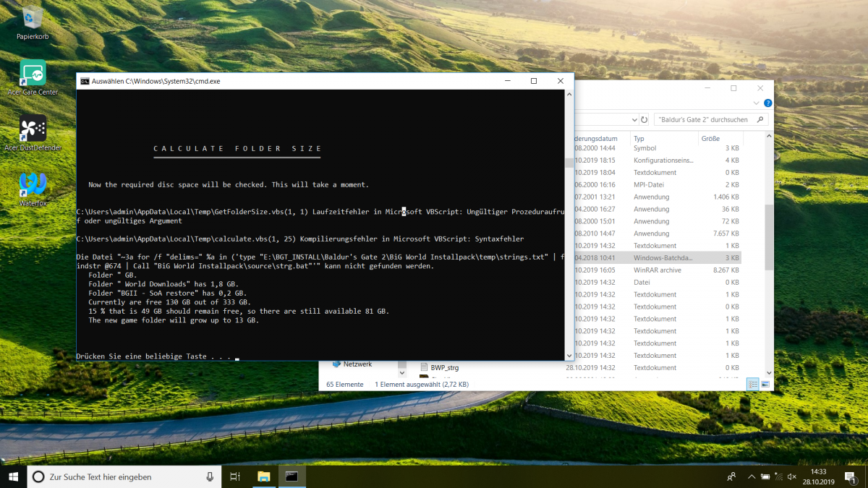Switch to File Explorer on the taskbar
Screen dimensions: 868x488
coord(264,476)
